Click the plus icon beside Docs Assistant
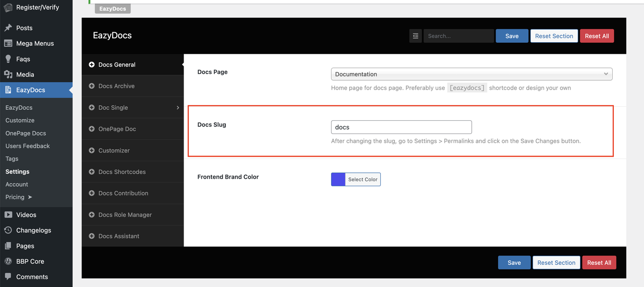The width and height of the screenshot is (644, 287). [92, 236]
